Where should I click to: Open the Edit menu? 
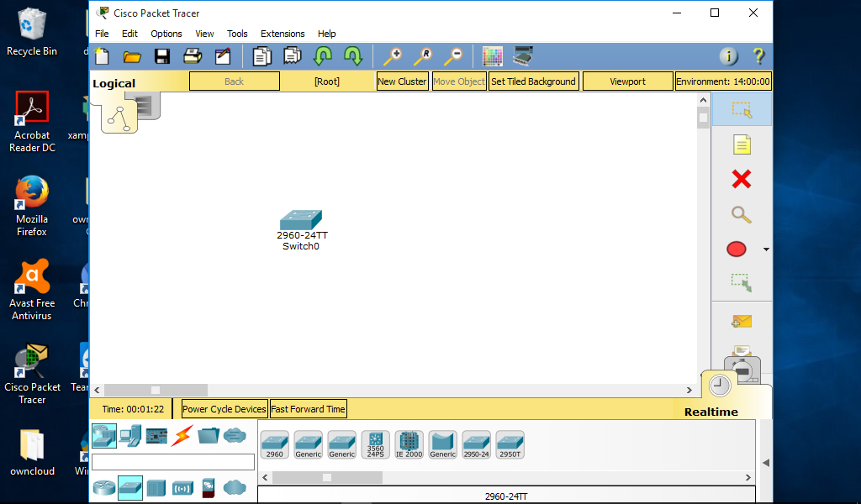pyautogui.click(x=129, y=34)
